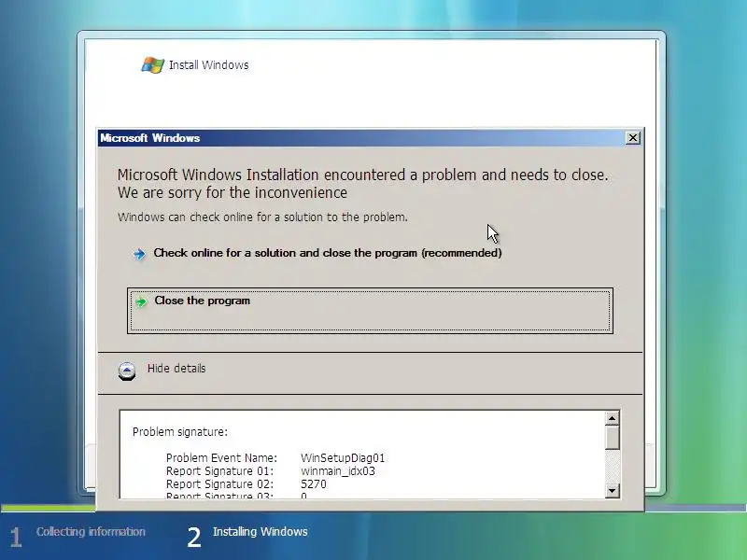Click the 'Report Signature 02:' label
The height and width of the screenshot is (560, 747).
(x=220, y=484)
